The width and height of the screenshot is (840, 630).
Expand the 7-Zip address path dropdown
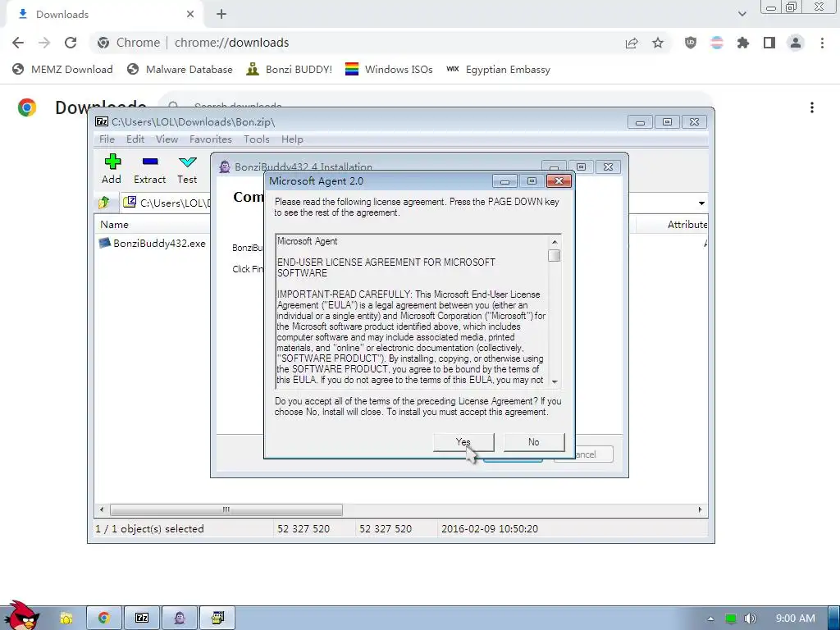701,203
